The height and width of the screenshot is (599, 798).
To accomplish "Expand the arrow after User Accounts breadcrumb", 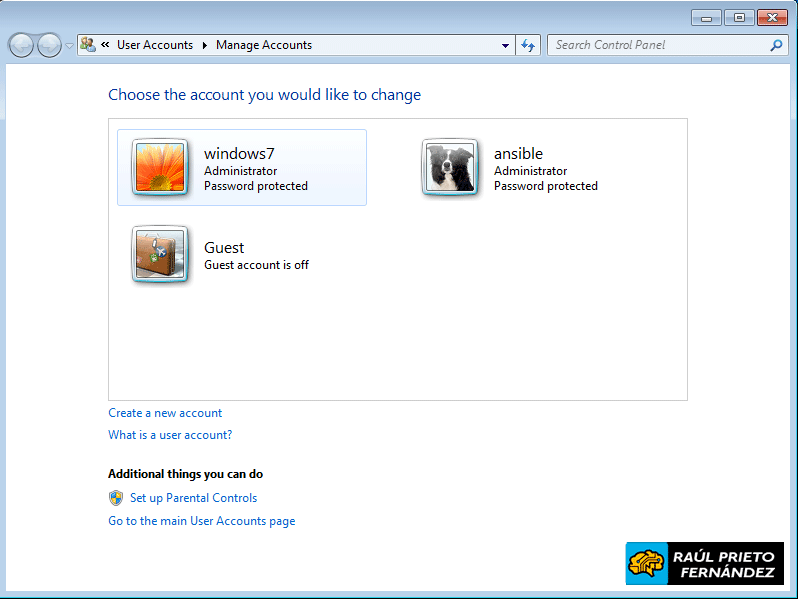I will tap(204, 45).
